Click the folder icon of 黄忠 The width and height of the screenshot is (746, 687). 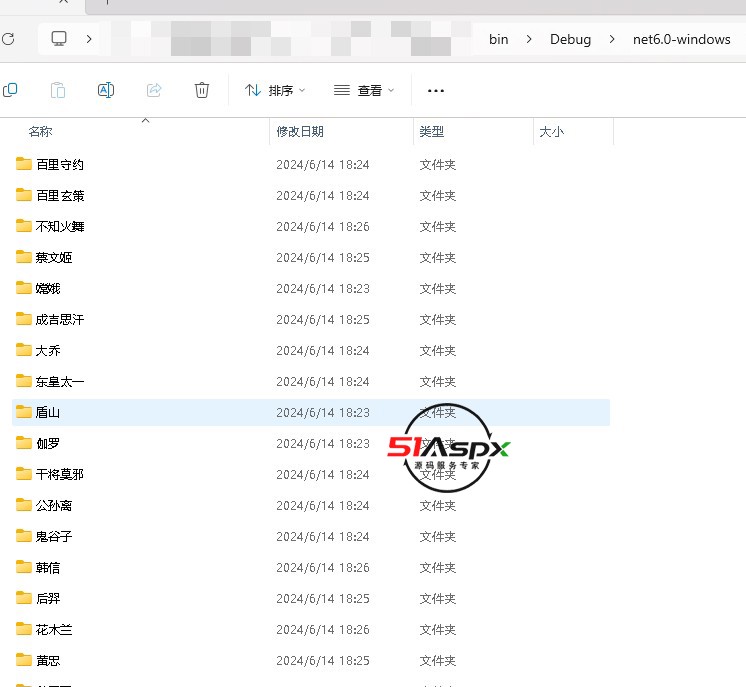(24, 660)
